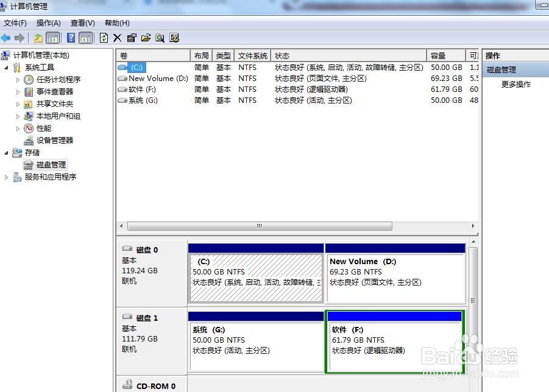
Task: Click the 本地用户和组 icon
Action: [29, 116]
